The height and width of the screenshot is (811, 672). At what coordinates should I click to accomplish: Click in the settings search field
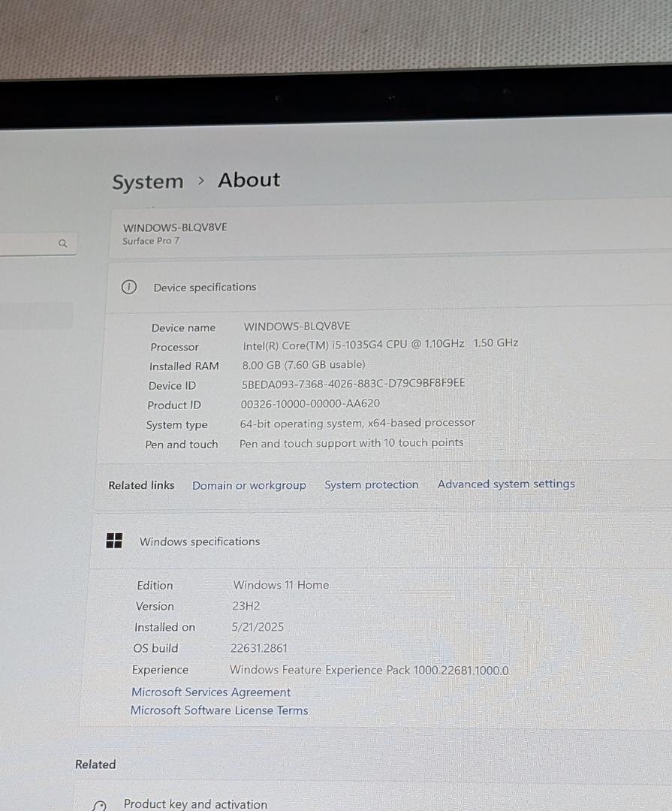30,243
